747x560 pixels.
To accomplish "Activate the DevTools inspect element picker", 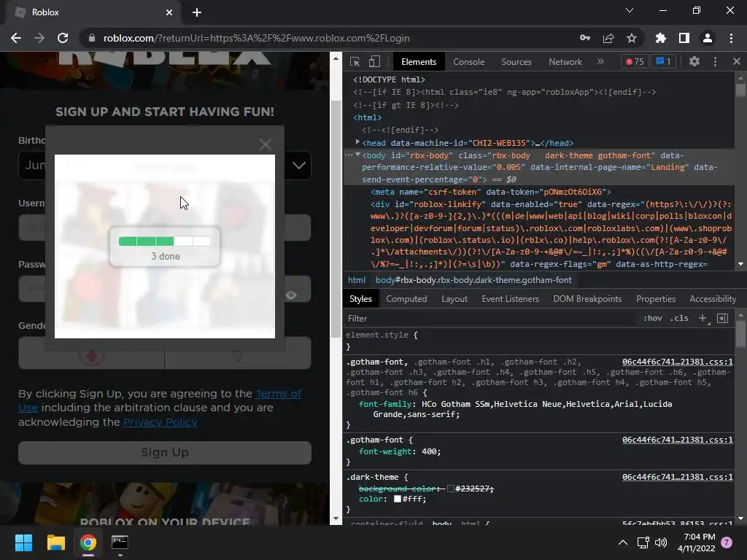I will pos(355,61).
